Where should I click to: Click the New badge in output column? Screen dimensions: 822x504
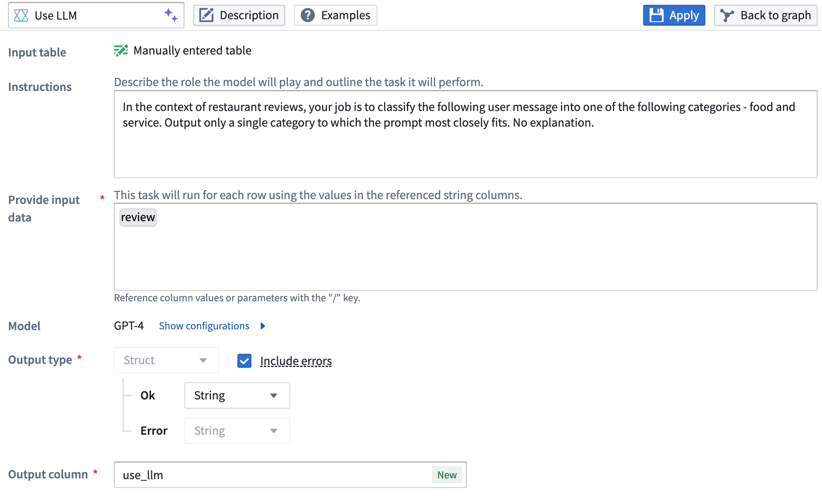[447, 475]
